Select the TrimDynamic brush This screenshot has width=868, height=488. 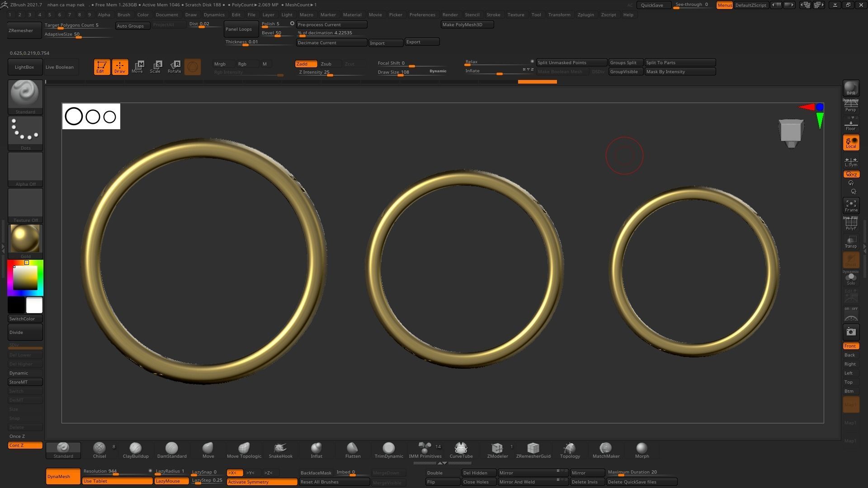coord(389,450)
